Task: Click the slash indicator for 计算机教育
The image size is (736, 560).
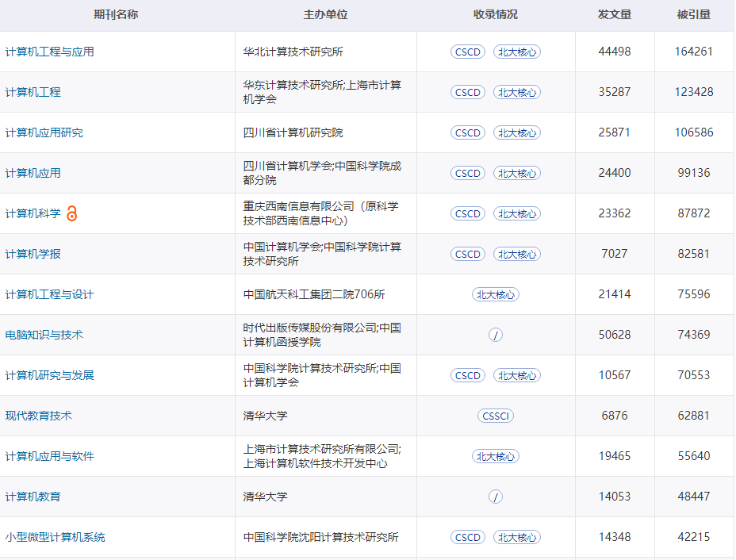Action: 495,497
